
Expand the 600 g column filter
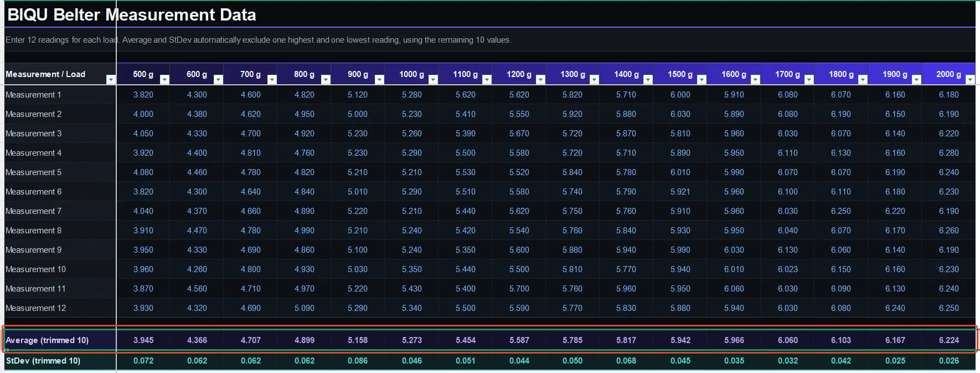218,80
